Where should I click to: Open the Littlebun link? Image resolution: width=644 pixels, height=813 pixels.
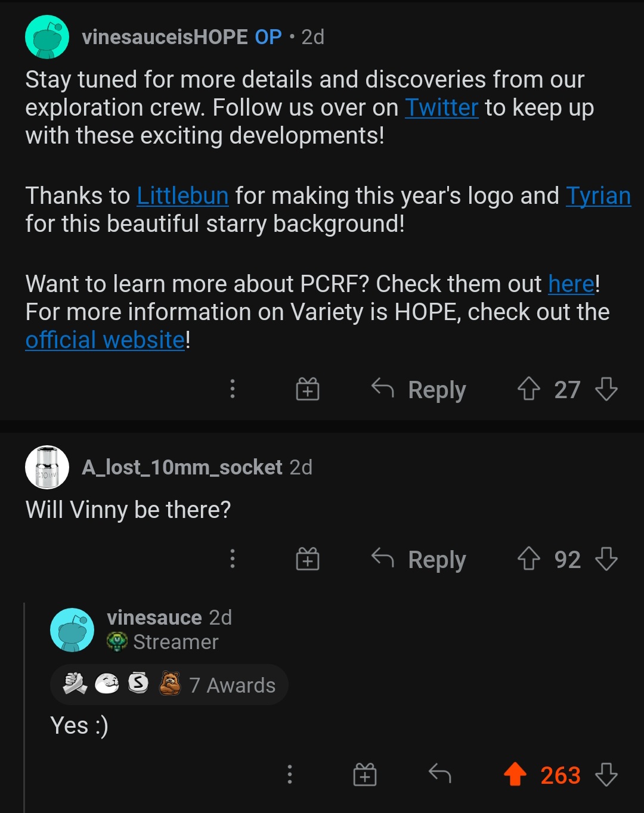point(182,196)
